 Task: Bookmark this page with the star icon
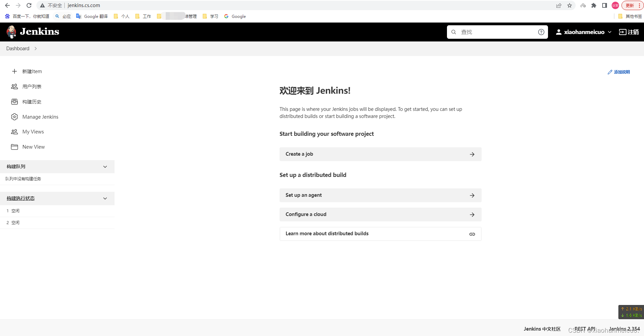pyautogui.click(x=570, y=5)
